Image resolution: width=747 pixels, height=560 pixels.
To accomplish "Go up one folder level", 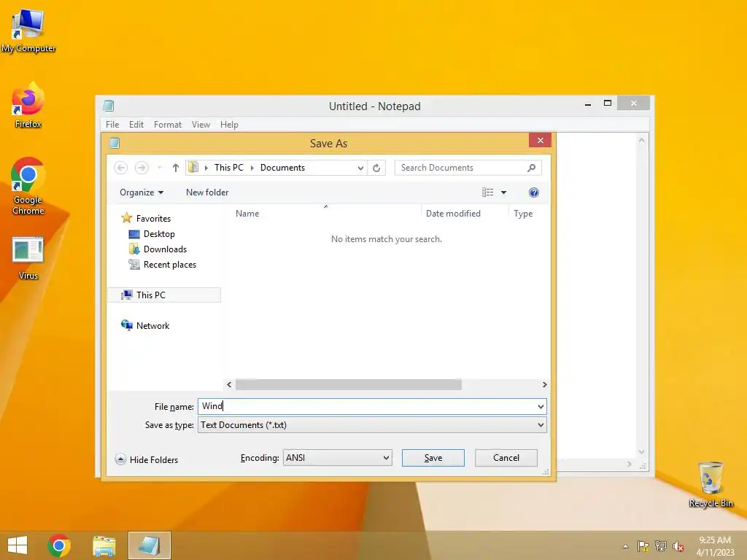I will 175,168.
